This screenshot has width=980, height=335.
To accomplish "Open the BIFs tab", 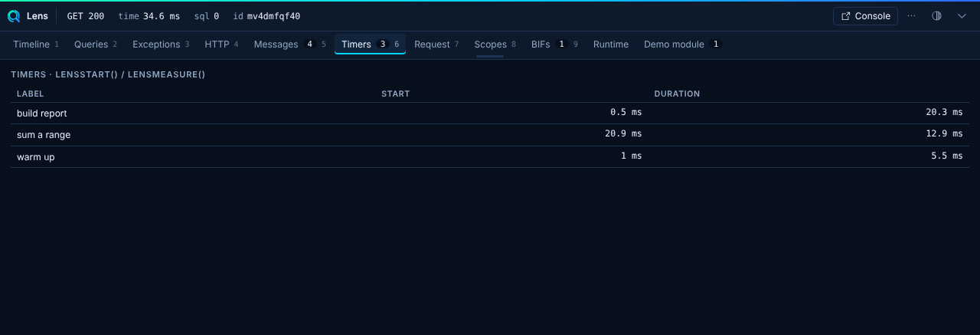I will 554,44.
